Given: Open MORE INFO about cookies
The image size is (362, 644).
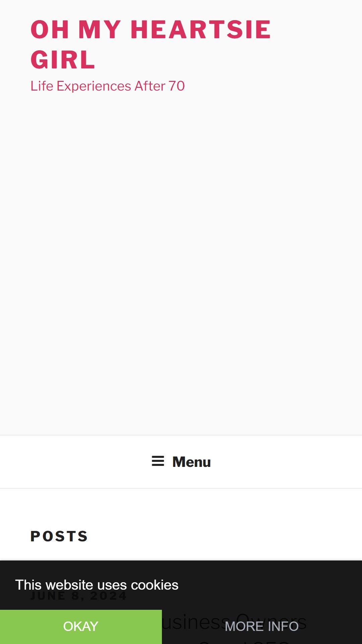Looking at the screenshot, I should (262, 627).
